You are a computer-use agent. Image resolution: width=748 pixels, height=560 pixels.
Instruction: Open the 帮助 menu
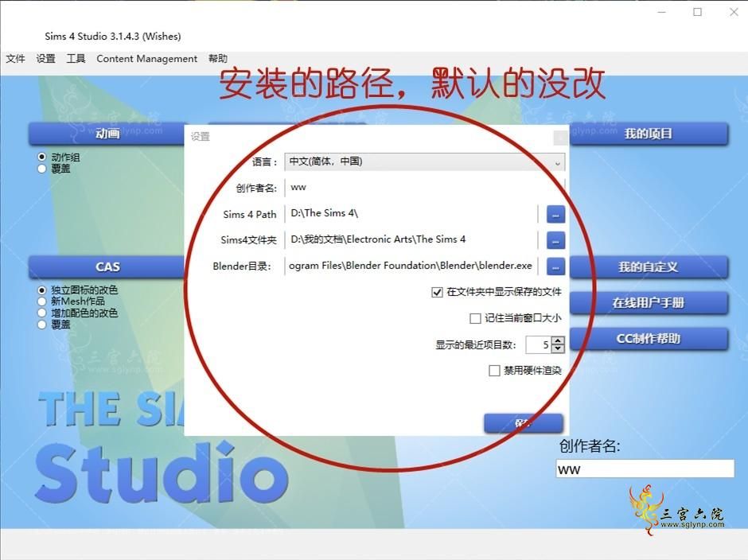click(217, 59)
